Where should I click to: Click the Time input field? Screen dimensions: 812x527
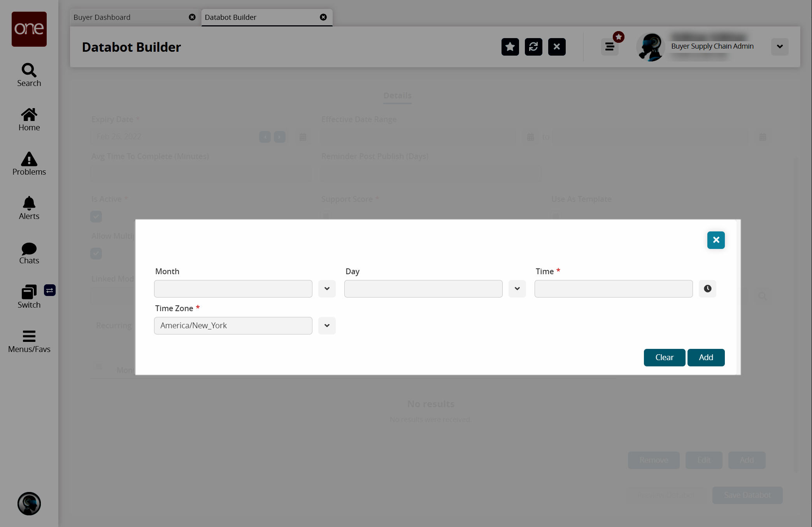pyautogui.click(x=614, y=289)
